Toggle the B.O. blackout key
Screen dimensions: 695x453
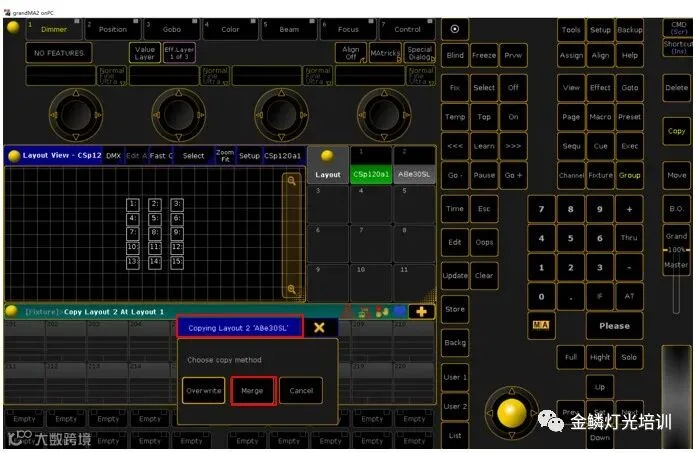click(x=676, y=209)
